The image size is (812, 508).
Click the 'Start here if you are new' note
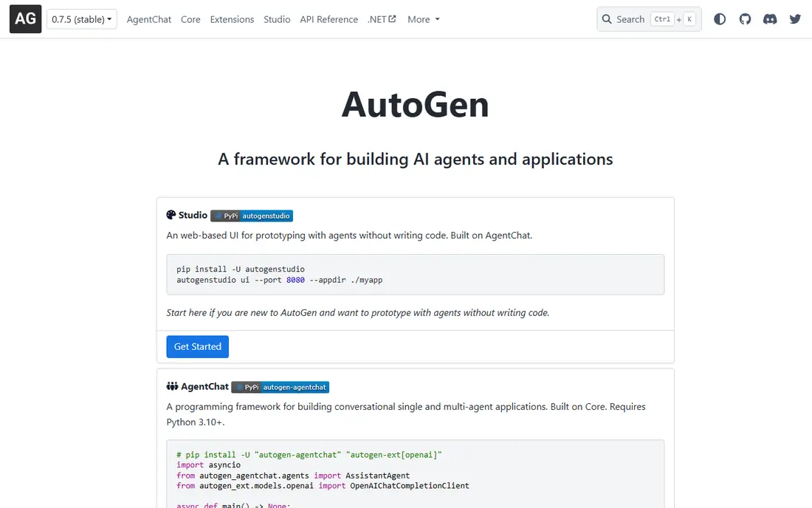pos(358,313)
